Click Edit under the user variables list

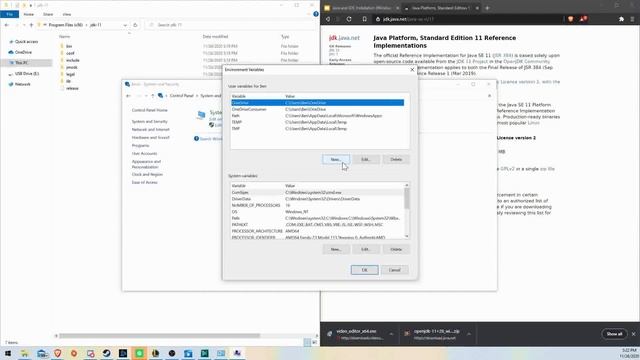click(366, 159)
